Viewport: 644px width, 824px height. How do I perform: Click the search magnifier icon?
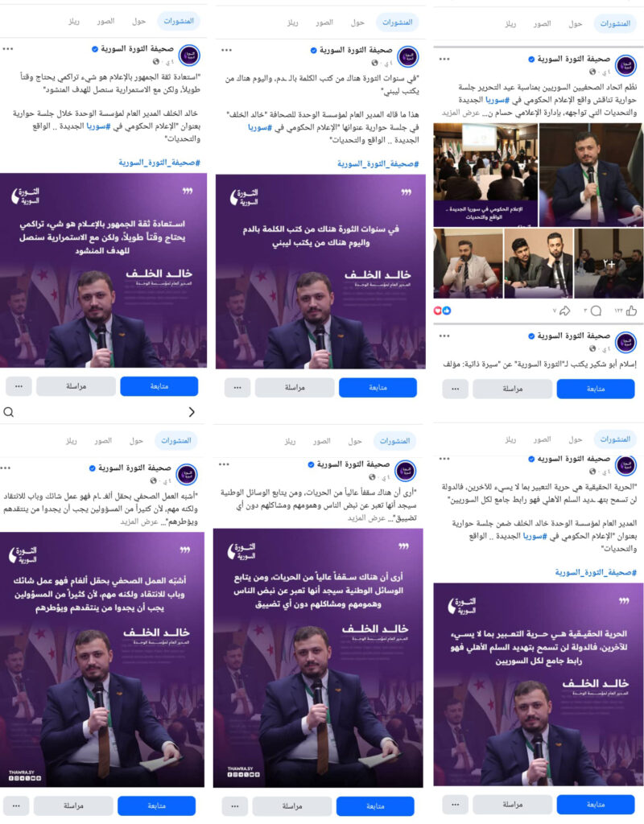coord(8,412)
